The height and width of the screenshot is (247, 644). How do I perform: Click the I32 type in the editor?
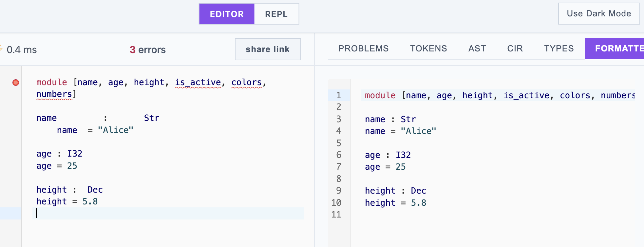[75, 154]
